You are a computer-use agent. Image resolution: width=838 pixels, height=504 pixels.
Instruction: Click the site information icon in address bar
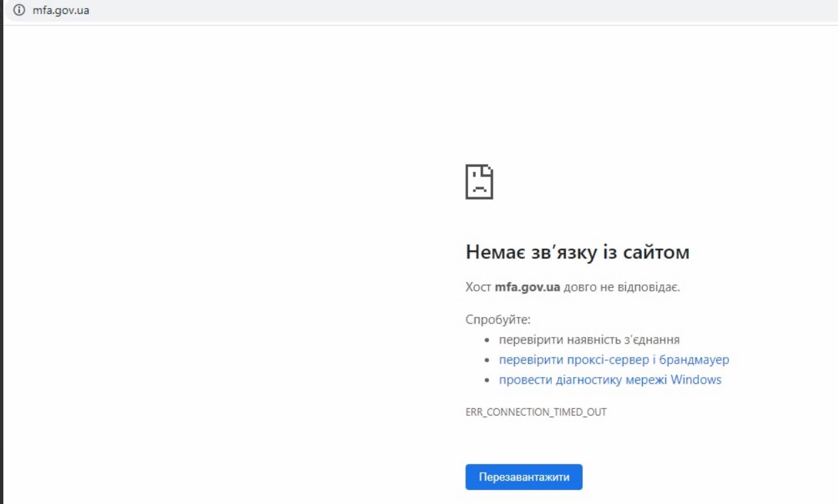[x=18, y=10]
